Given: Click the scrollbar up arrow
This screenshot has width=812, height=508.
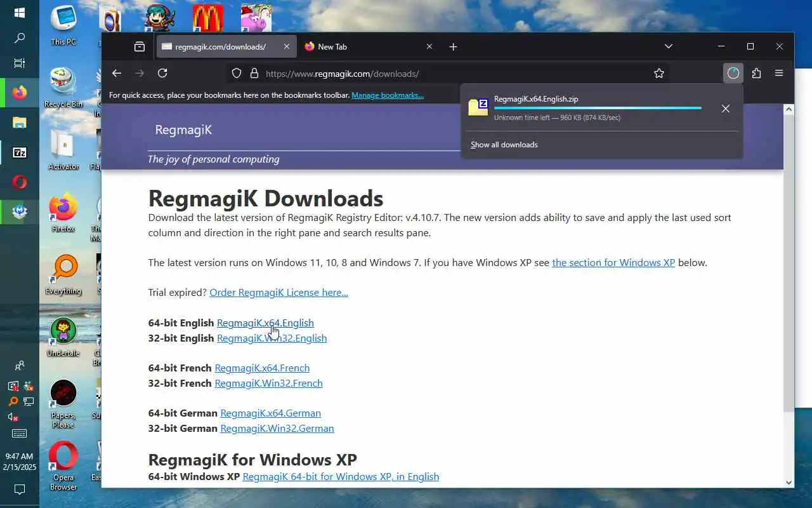Looking at the screenshot, I should [789, 110].
